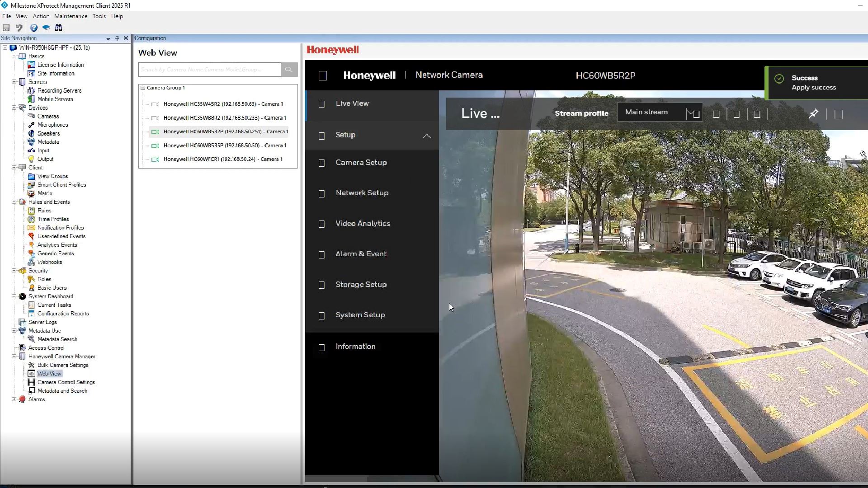Click the Undo toolbar icon
The width and height of the screenshot is (868, 488).
point(19,28)
